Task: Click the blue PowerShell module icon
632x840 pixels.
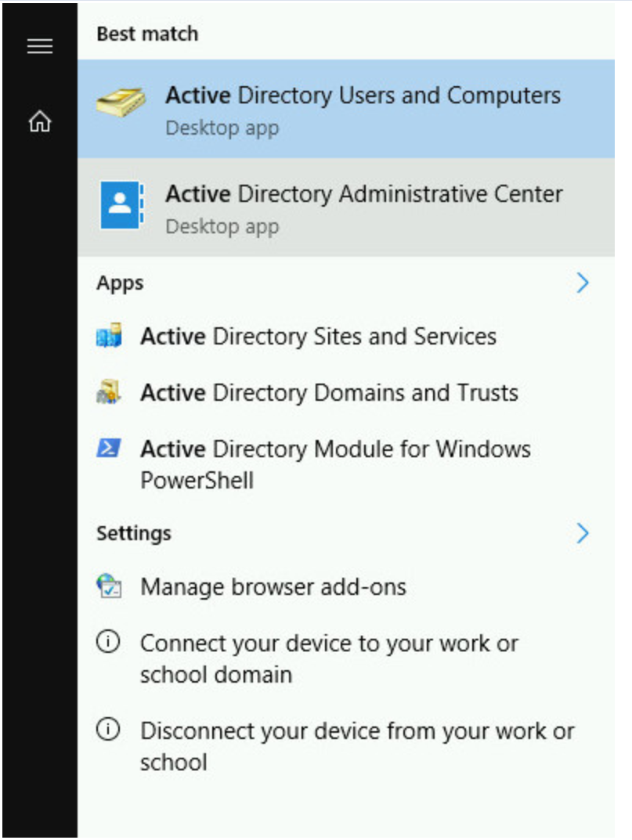Action: [x=109, y=449]
